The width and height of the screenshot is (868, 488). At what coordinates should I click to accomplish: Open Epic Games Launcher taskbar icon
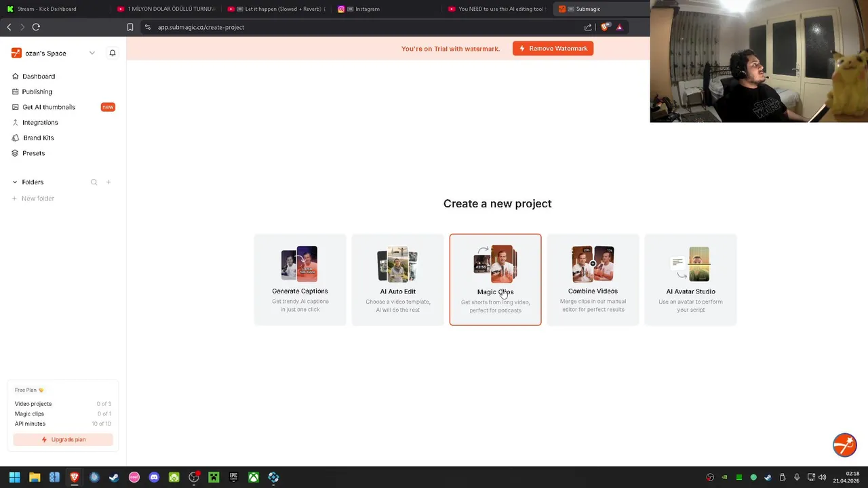click(x=233, y=477)
